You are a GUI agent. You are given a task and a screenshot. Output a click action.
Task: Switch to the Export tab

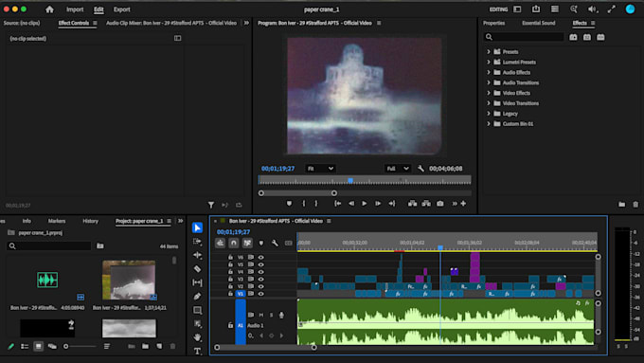tap(121, 9)
